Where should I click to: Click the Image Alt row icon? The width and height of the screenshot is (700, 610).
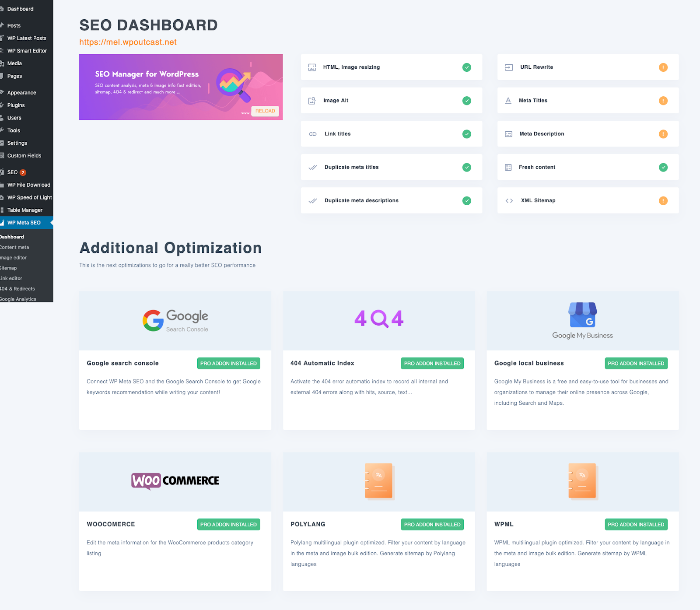312,101
